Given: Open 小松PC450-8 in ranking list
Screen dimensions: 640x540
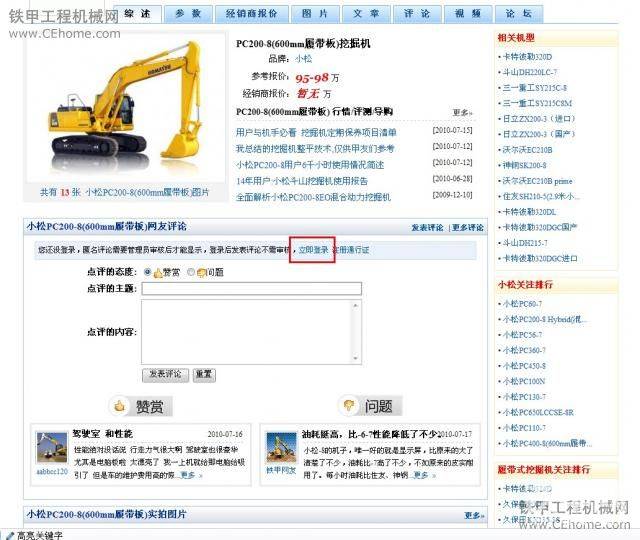Looking at the screenshot, I should pos(524,366).
